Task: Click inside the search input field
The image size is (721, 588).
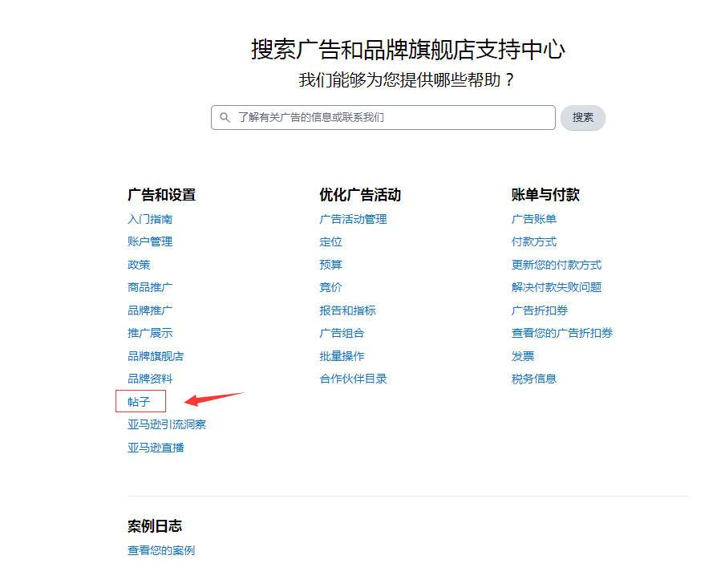Action: (385, 117)
